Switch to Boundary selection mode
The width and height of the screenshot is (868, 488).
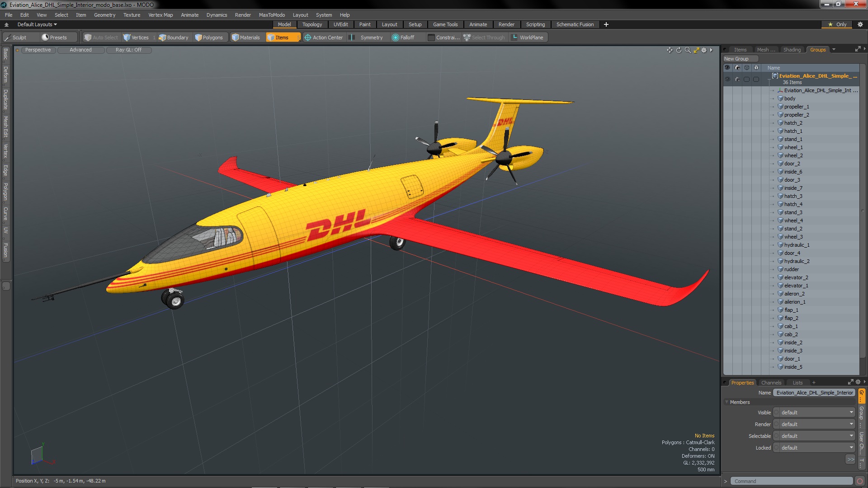[x=174, y=38]
